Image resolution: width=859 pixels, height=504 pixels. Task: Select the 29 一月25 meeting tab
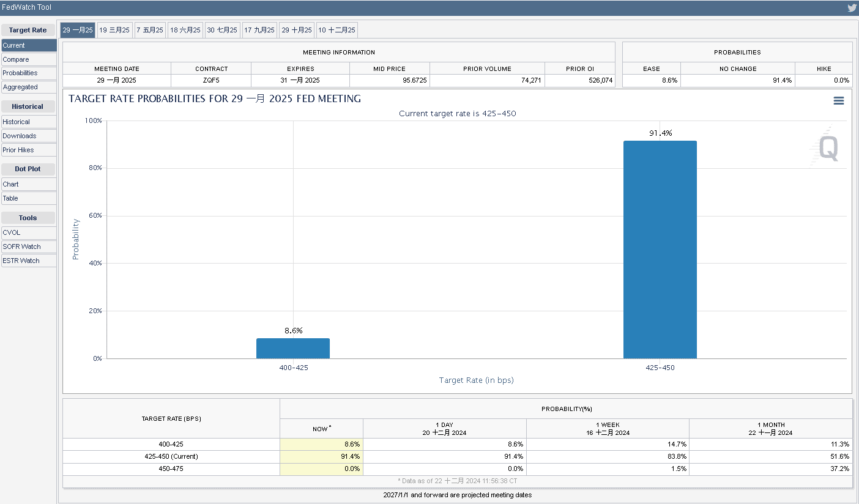(x=78, y=30)
